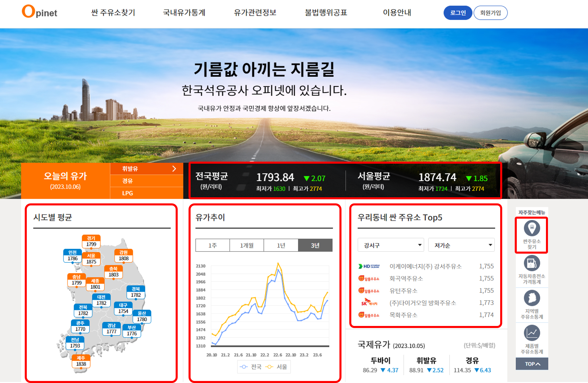Expand the 휘발유 arrow for price details

click(174, 168)
